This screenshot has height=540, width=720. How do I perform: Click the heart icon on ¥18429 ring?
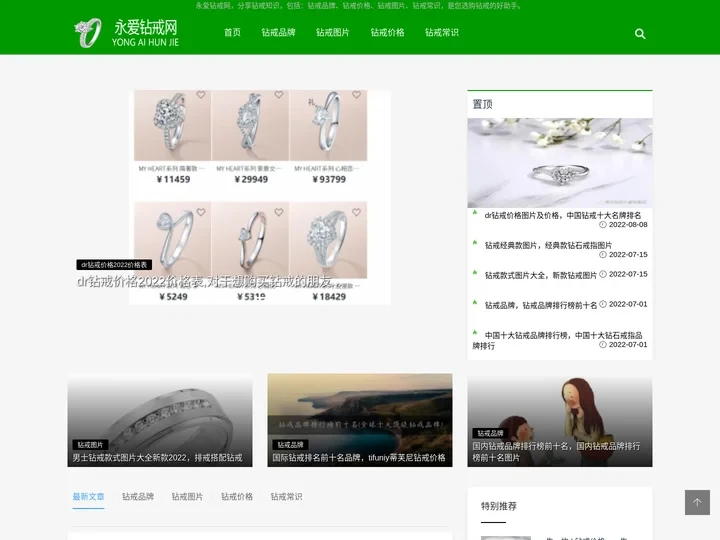[356, 212]
